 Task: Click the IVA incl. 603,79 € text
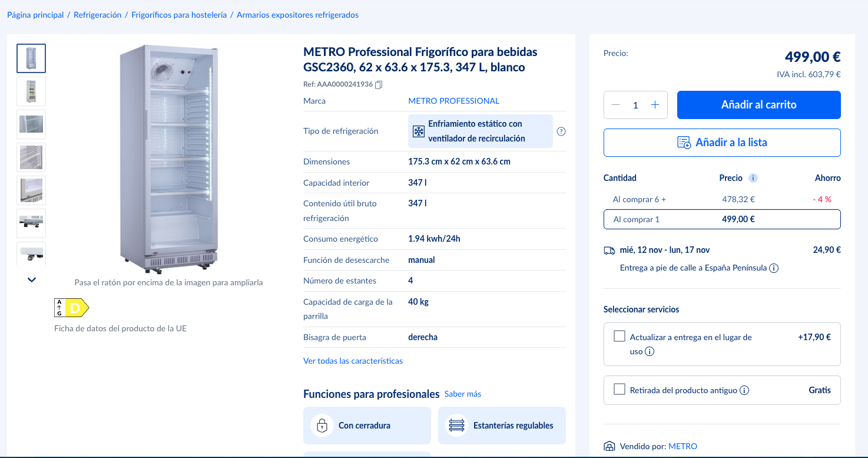tap(809, 74)
